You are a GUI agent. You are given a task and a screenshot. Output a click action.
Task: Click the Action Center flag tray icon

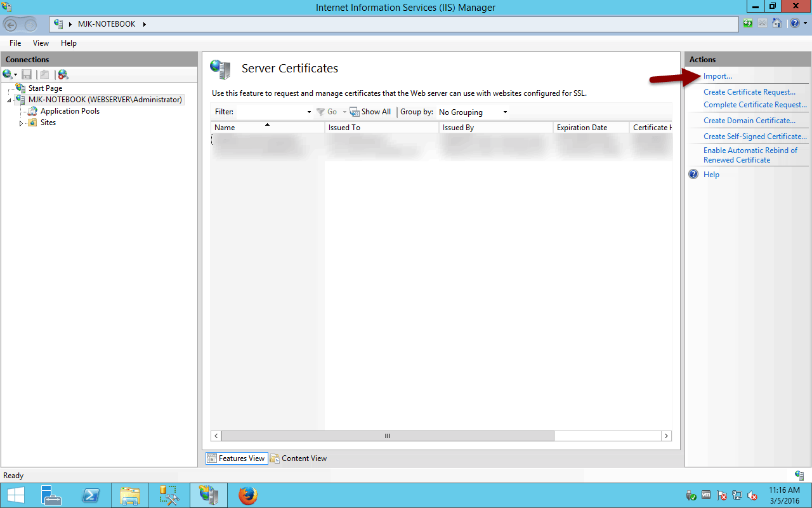pyautogui.click(x=722, y=495)
